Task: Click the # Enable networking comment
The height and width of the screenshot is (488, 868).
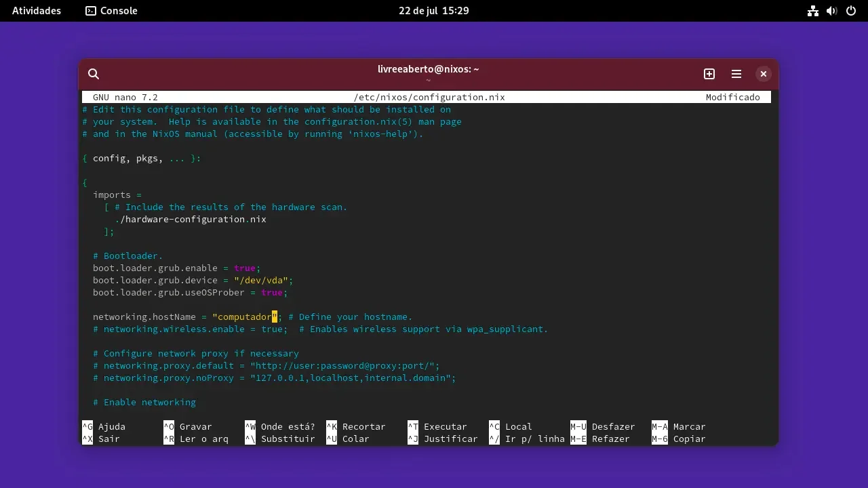Action: [144, 403]
